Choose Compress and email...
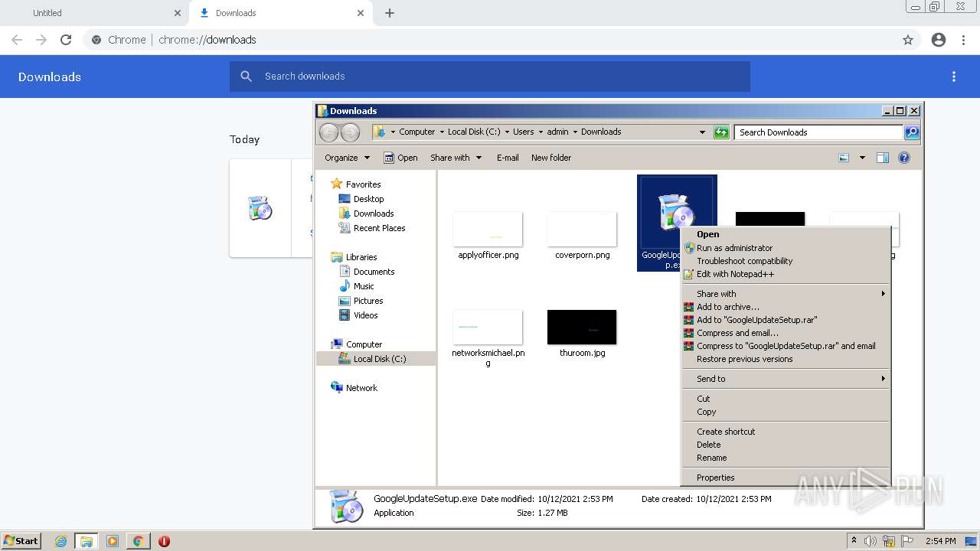Image resolution: width=980 pixels, height=551 pixels. point(786,333)
